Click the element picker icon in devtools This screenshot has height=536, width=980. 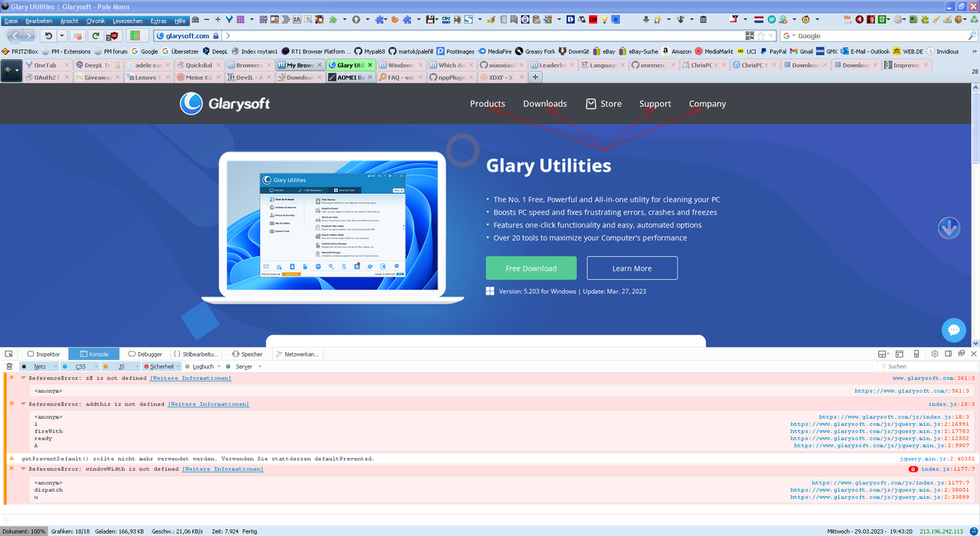[x=8, y=354]
